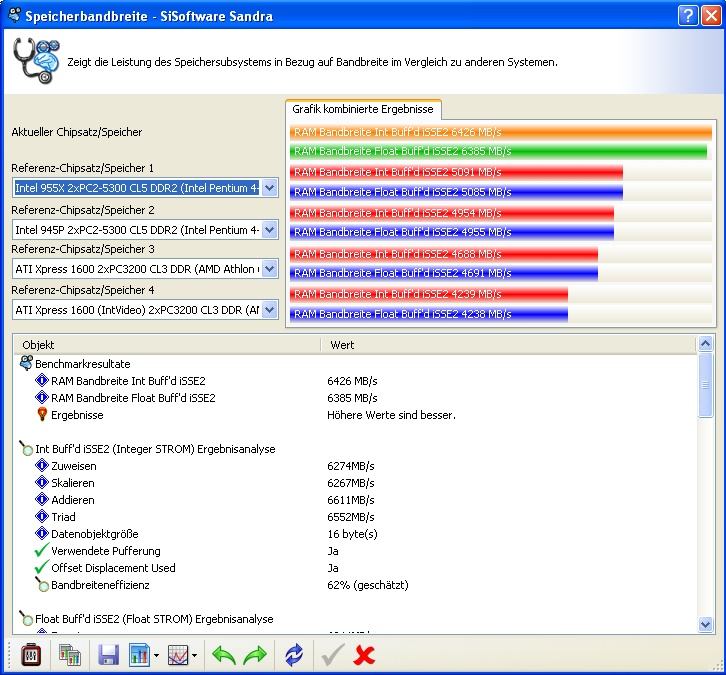Click green check beside Verwendete Pufferung
The width and height of the screenshot is (726, 675).
(42, 550)
